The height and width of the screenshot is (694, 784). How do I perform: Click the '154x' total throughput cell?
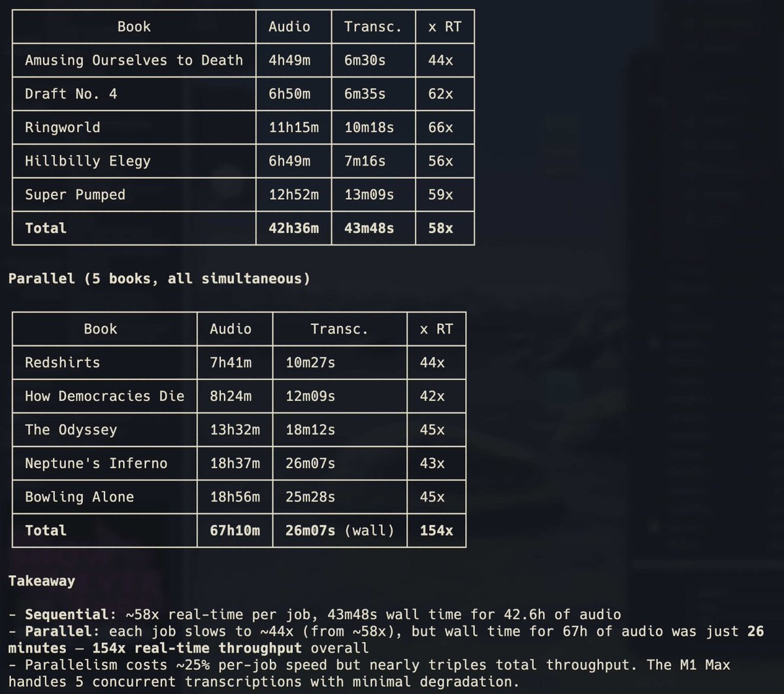pyautogui.click(x=436, y=531)
